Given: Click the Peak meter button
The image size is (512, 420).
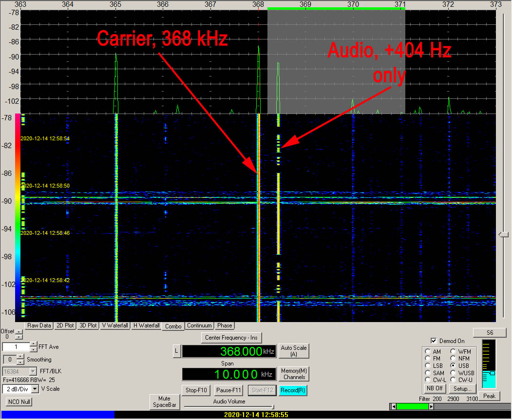Looking at the screenshot, I should [x=489, y=396].
